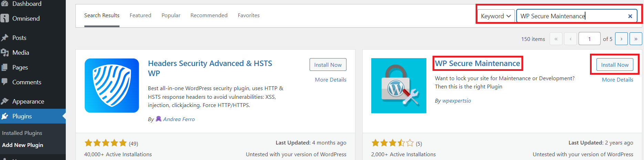Click the 150 items count text
The height and width of the screenshot is (160, 644).
[x=533, y=39]
